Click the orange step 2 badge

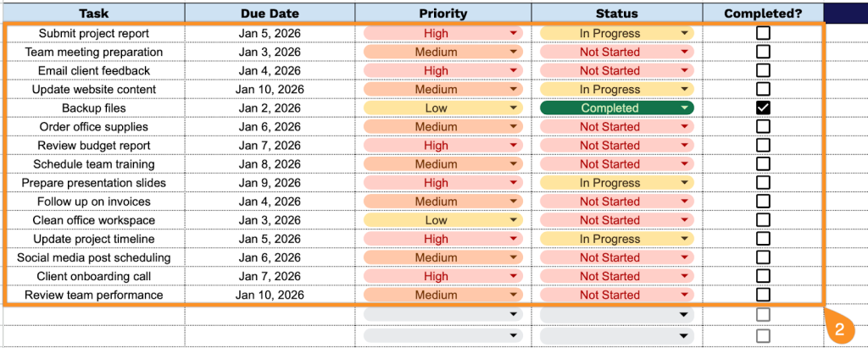(839, 329)
